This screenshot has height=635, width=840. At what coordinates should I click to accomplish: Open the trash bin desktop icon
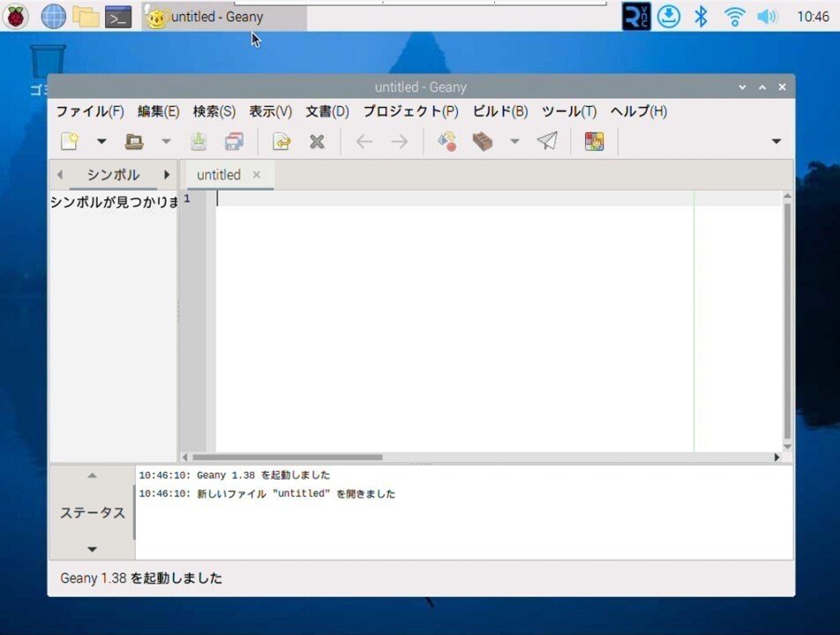tap(49, 62)
